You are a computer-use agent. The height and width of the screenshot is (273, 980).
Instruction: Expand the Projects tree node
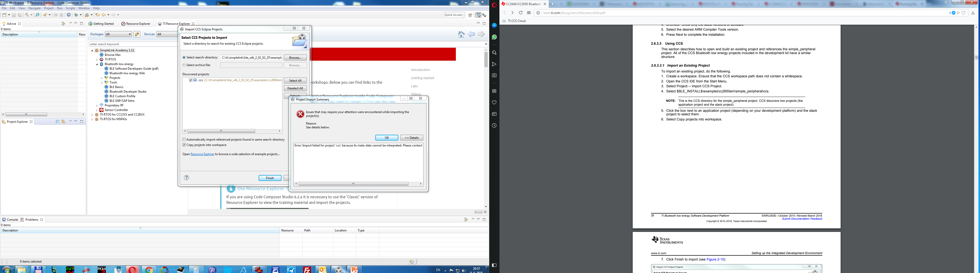[102, 78]
